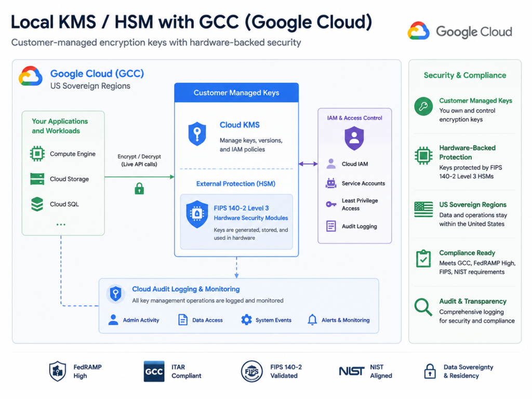Click the Encrypt / Decrypt (Live API calls) label
Screen dimensions: 532x399
click(x=139, y=160)
